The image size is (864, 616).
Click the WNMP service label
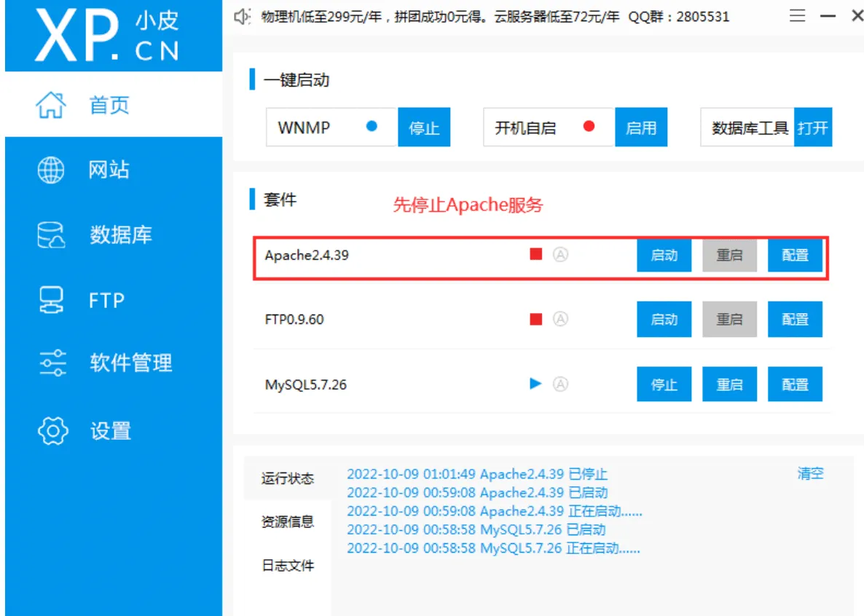tap(305, 128)
